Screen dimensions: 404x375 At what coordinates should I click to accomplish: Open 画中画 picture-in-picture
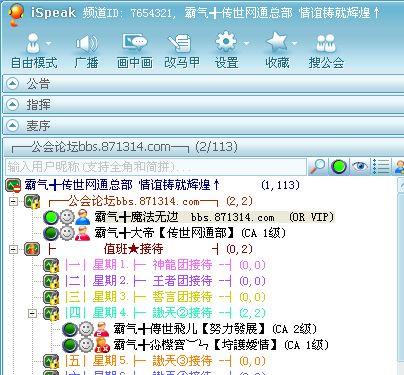tap(135, 43)
